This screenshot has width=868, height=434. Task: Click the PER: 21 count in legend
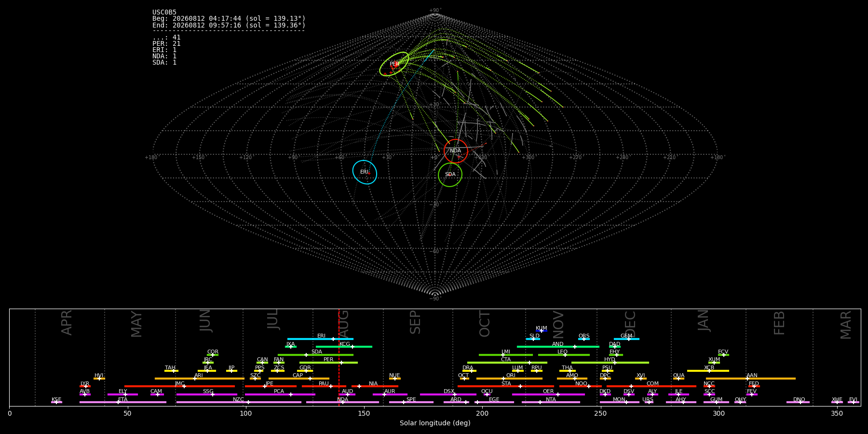tap(166, 44)
